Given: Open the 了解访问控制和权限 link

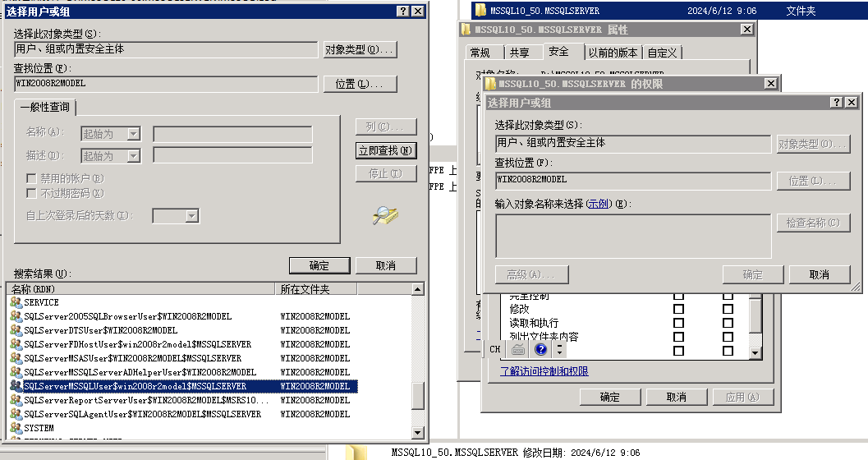Looking at the screenshot, I should [x=544, y=371].
